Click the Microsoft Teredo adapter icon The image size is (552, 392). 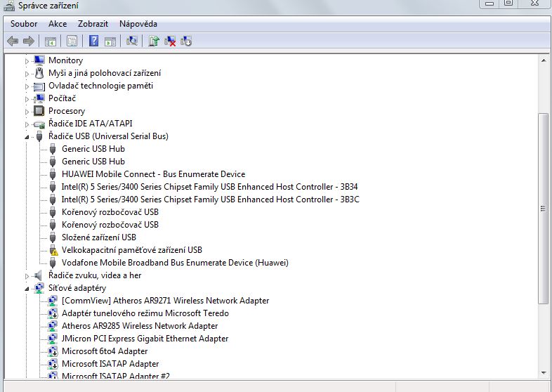tap(53, 313)
